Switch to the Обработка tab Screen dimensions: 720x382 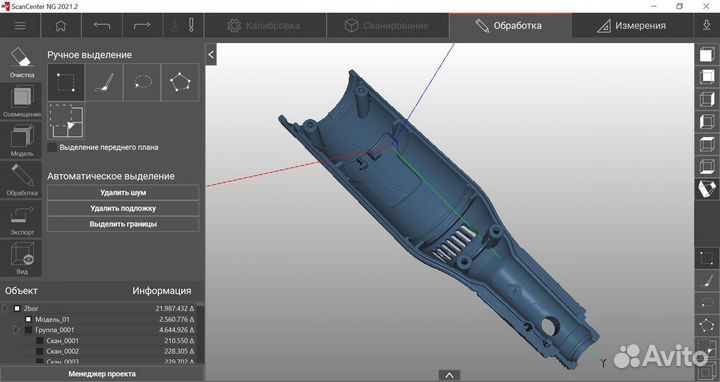pos(510,26)
